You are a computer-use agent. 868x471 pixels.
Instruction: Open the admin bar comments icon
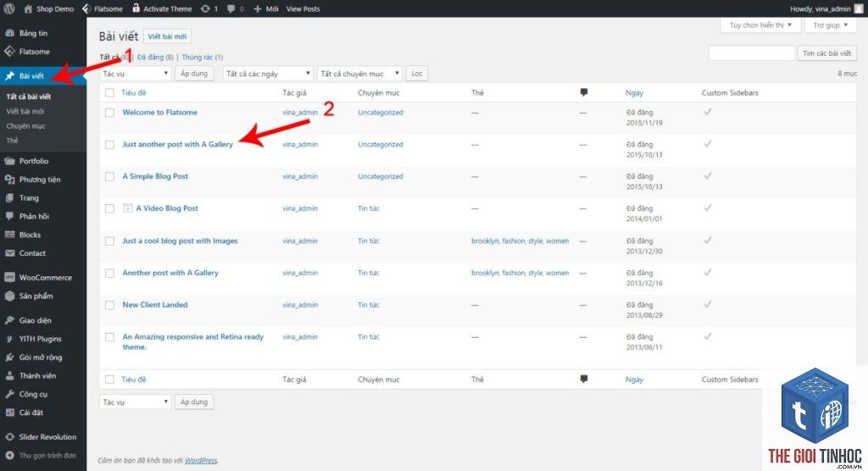coord(231,8)
